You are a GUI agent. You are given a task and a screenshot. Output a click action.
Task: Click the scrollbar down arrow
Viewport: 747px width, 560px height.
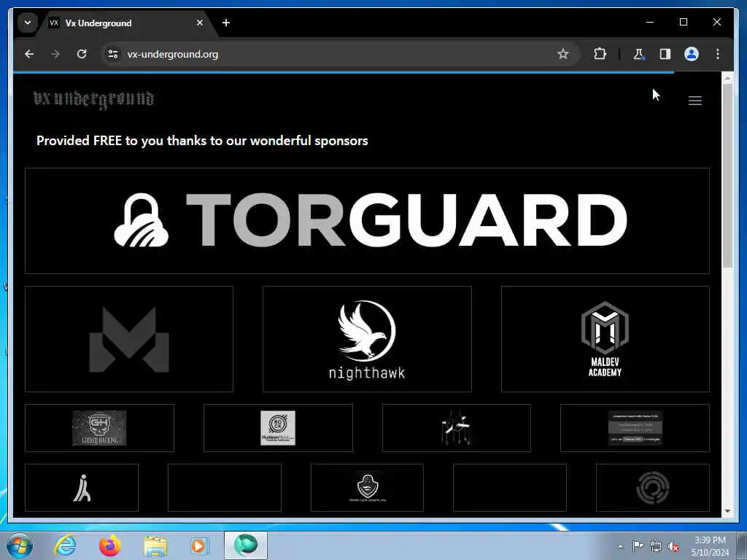[727, 511]
